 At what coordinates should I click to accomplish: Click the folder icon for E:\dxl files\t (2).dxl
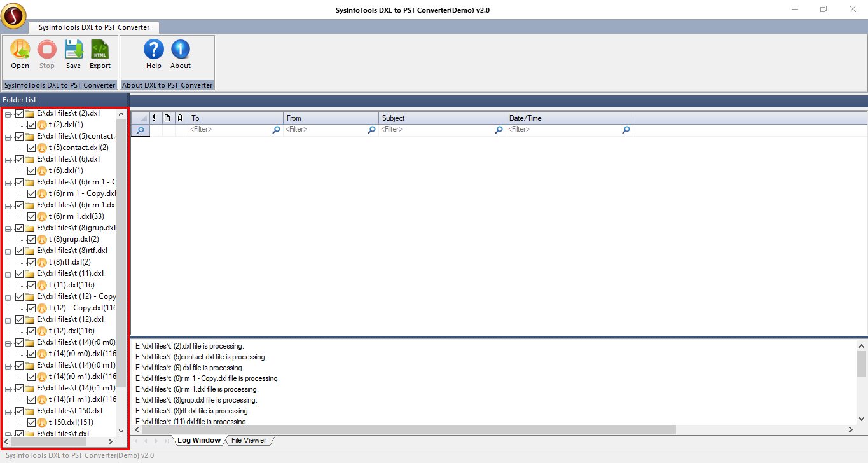coord(30,113)
